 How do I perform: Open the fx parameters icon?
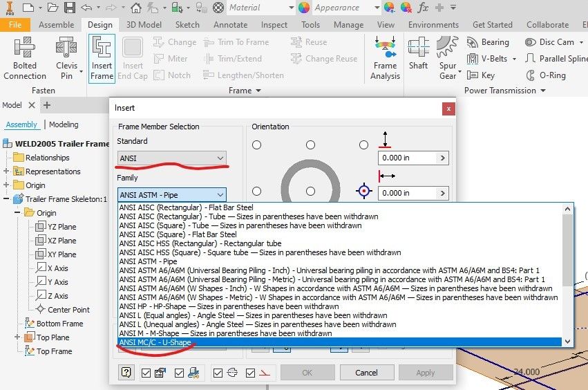(x=423, y=7)
